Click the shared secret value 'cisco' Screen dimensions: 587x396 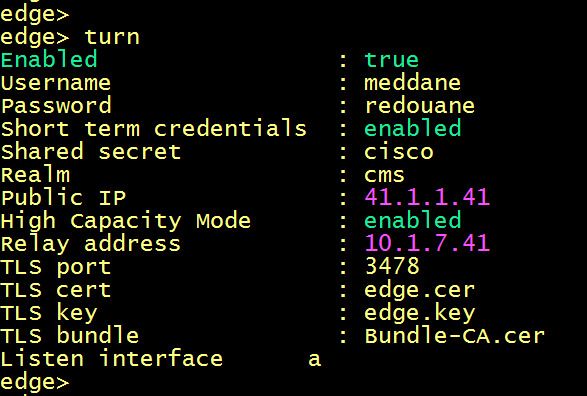pos(399,152)
